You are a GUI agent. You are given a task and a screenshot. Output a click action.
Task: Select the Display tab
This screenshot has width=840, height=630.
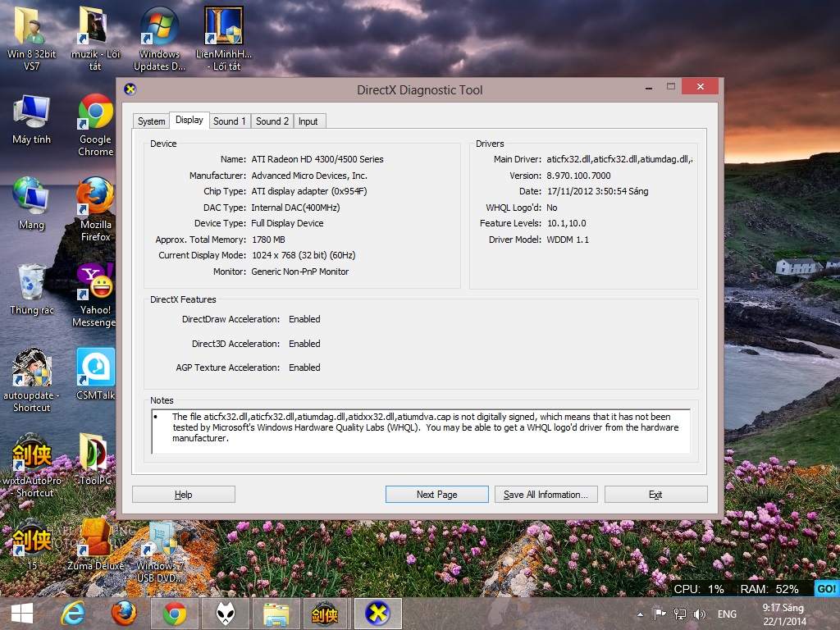tap(189, 120)
